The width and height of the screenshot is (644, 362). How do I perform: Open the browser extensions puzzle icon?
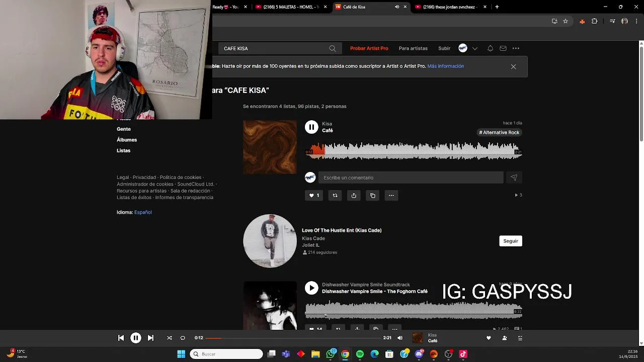(595, 21)
